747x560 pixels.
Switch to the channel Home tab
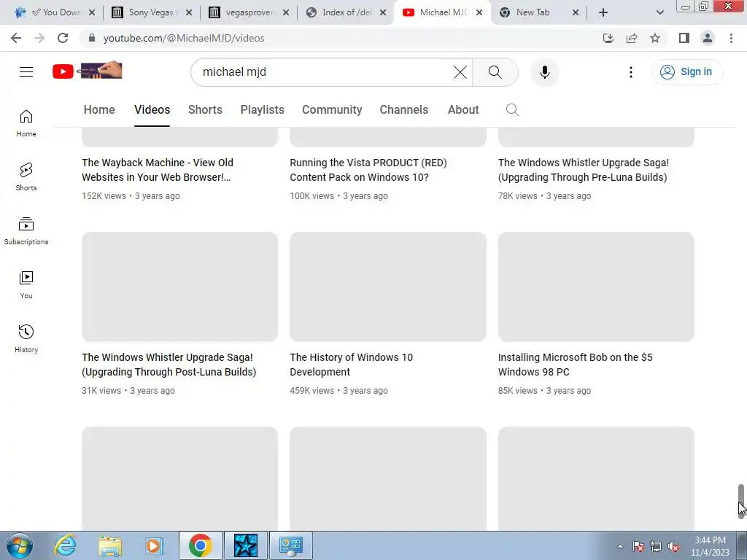pyautogui.click(x=99, y=109)
